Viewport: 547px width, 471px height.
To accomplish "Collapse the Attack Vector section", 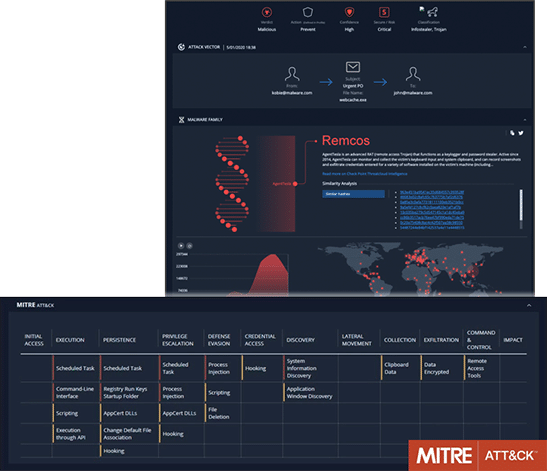I will (525, 47).
